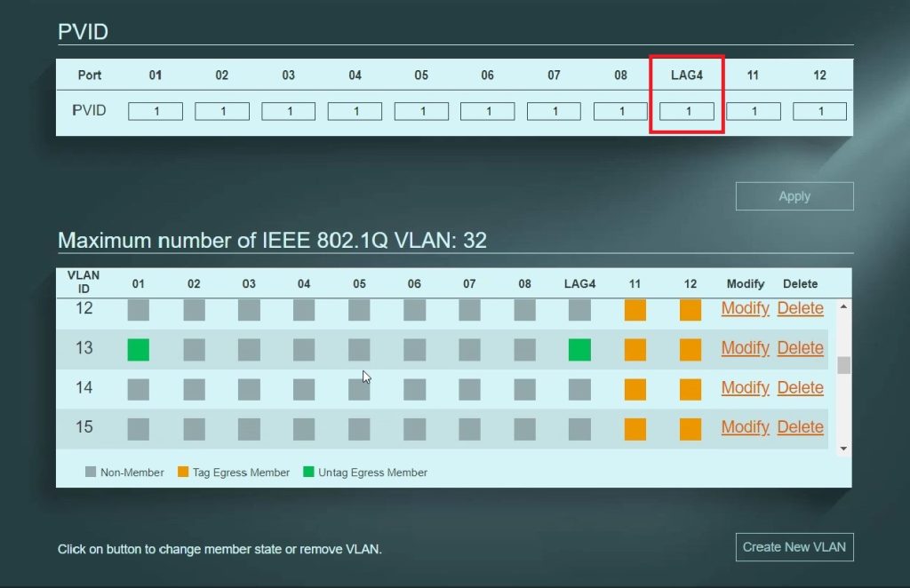
Task: Edit PVID field for port 07
Action: tap(554, 111)
